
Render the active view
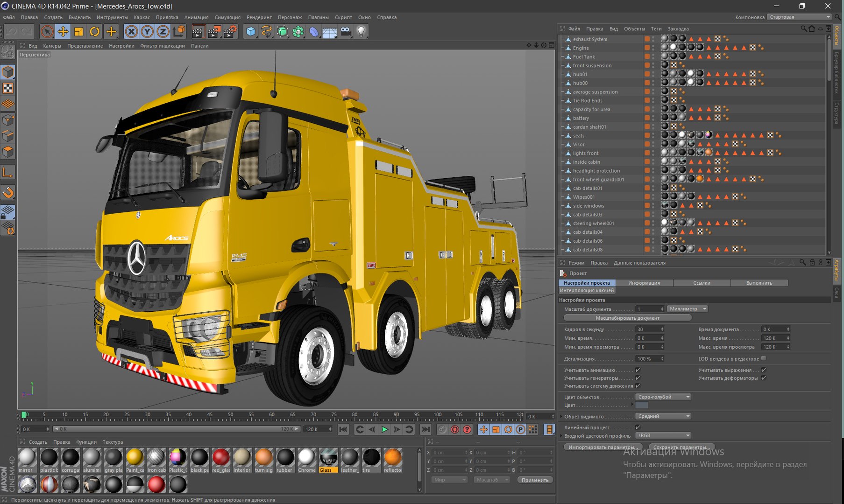198,31
